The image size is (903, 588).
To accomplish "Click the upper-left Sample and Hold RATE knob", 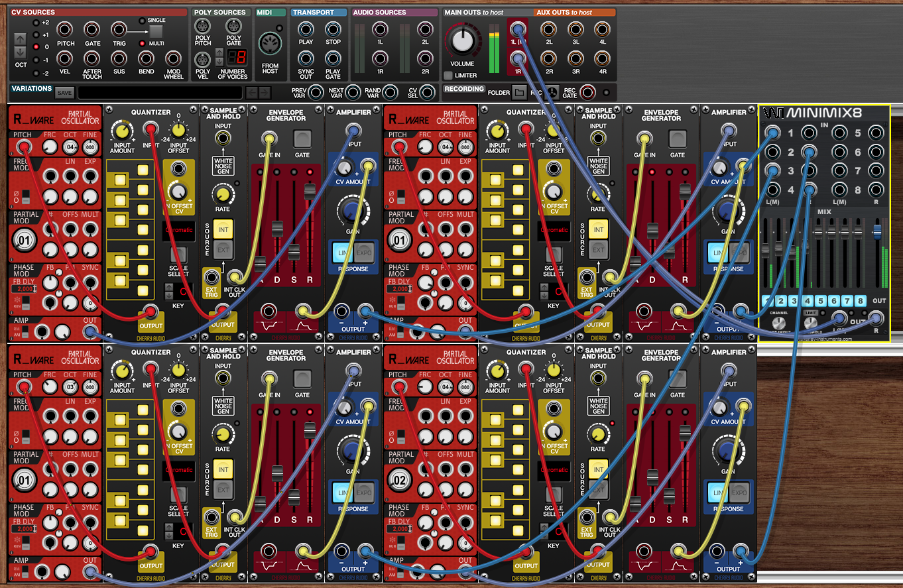I will (223, 194).
